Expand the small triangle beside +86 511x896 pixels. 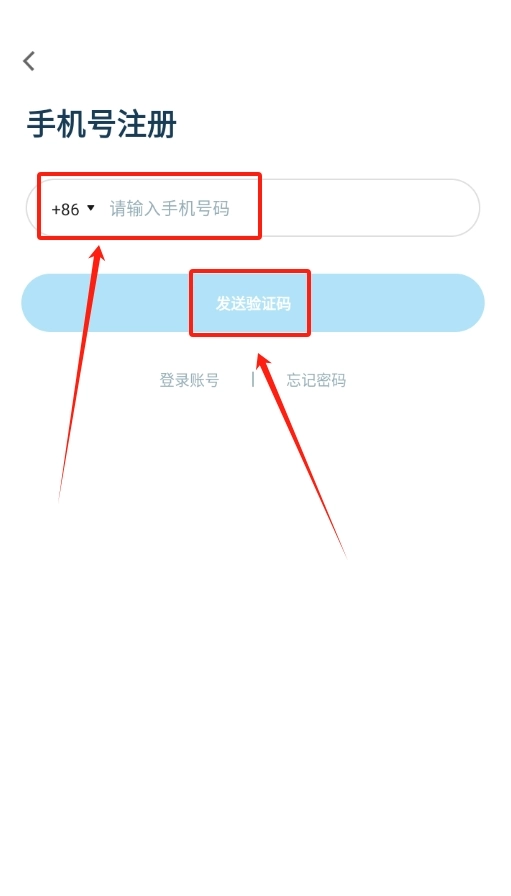[x=90, y=208]
